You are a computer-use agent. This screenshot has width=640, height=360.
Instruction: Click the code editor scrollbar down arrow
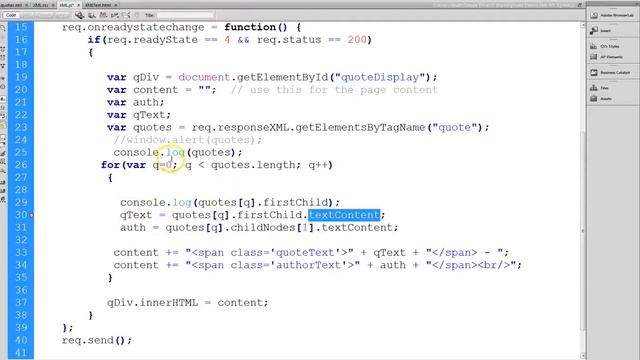pos(583,356)
